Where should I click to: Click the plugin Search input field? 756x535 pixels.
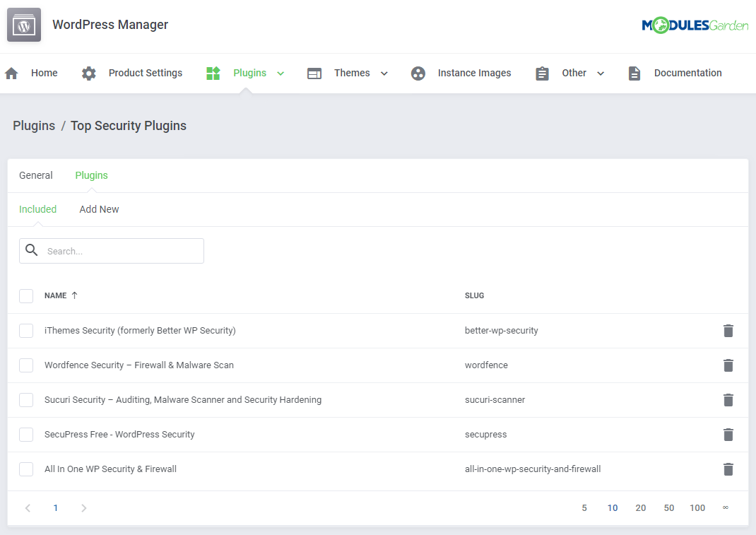pyautogui.click(x=112, y=251)
